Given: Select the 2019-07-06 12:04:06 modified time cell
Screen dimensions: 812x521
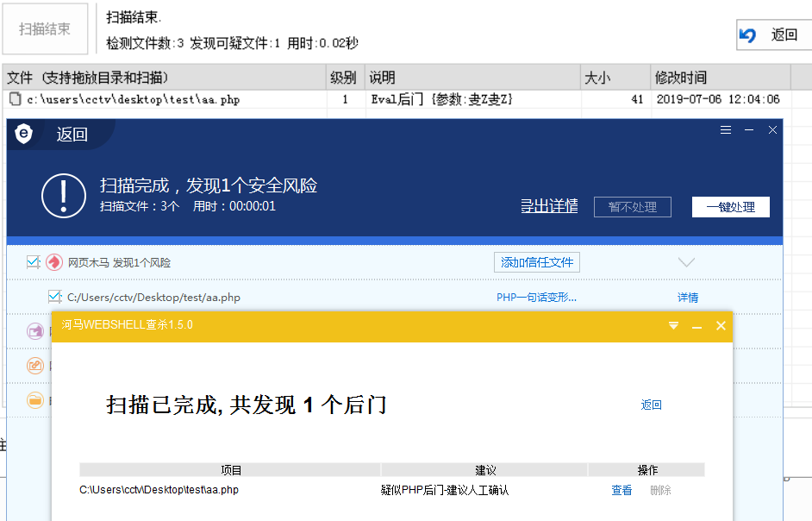Looking at the screenshot, I should pos(718,99).
